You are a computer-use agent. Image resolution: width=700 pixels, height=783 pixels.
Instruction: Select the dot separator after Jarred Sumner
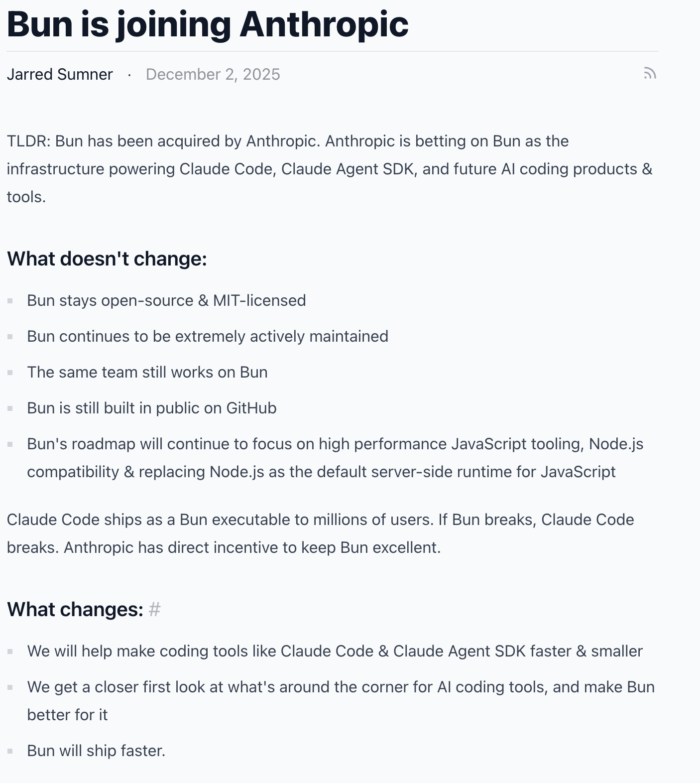[x=129, y=75]
